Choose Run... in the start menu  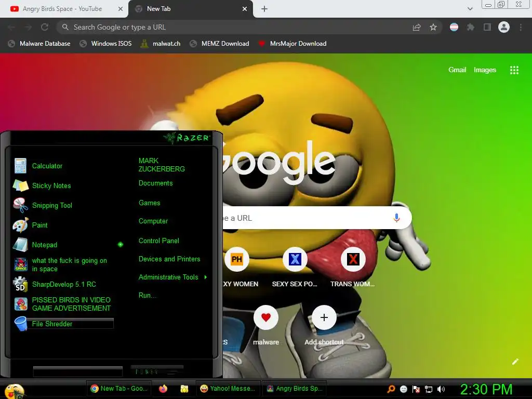click(x=148, y=296)
